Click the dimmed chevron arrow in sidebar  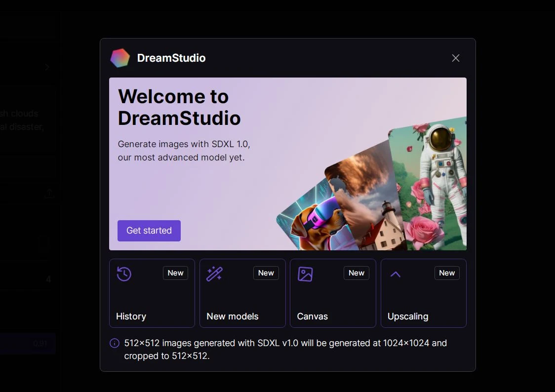47,67
